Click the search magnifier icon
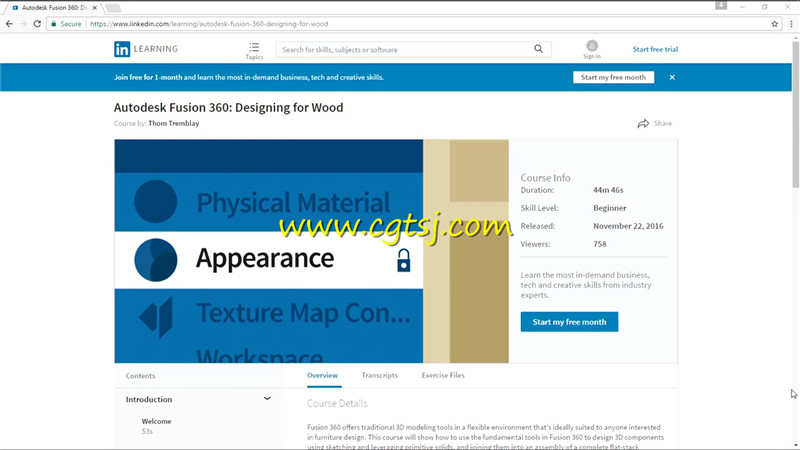 point(538,49)
